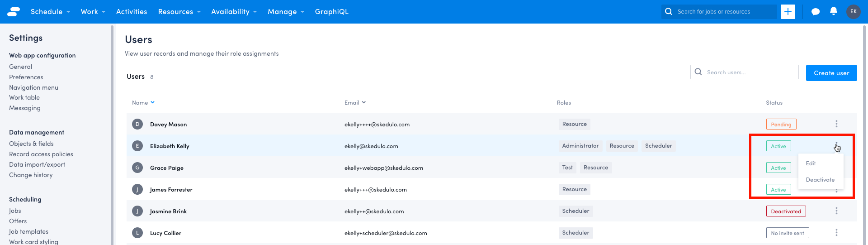
Task: Sort the users by Name column
Action: (x=143, y=103)
